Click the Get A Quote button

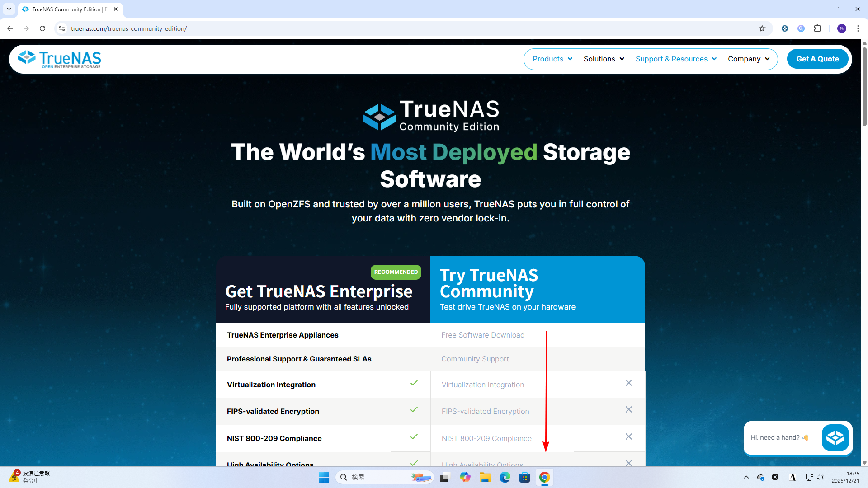(x=817, y=59)
